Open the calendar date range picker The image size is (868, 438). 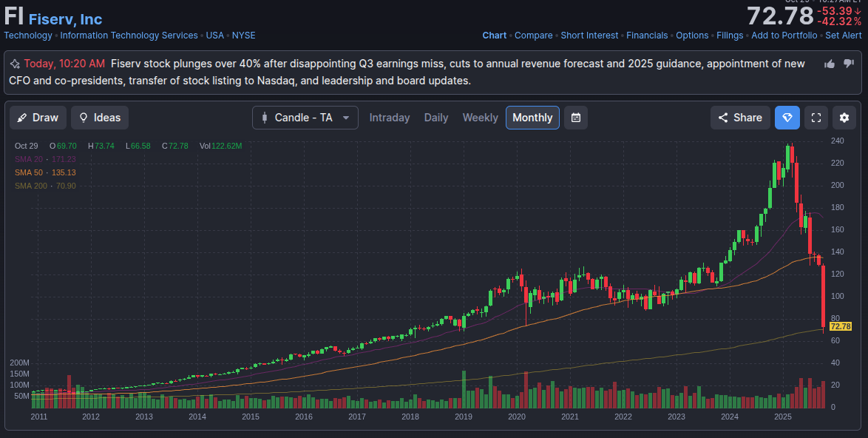coord(576,118)
